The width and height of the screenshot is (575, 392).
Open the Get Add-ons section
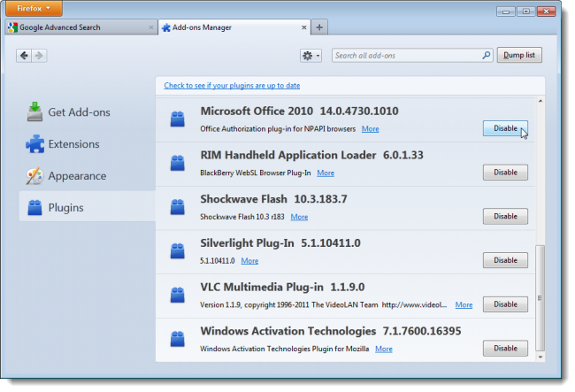pos(68,111)
